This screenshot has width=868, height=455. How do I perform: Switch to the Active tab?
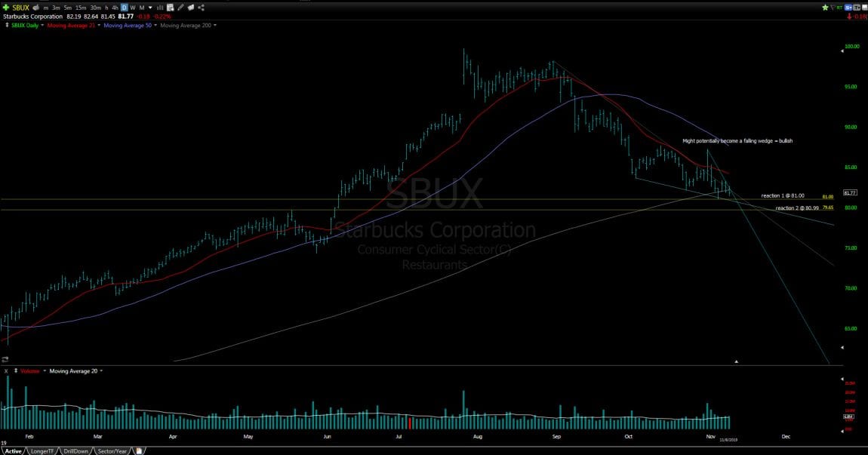14,451
